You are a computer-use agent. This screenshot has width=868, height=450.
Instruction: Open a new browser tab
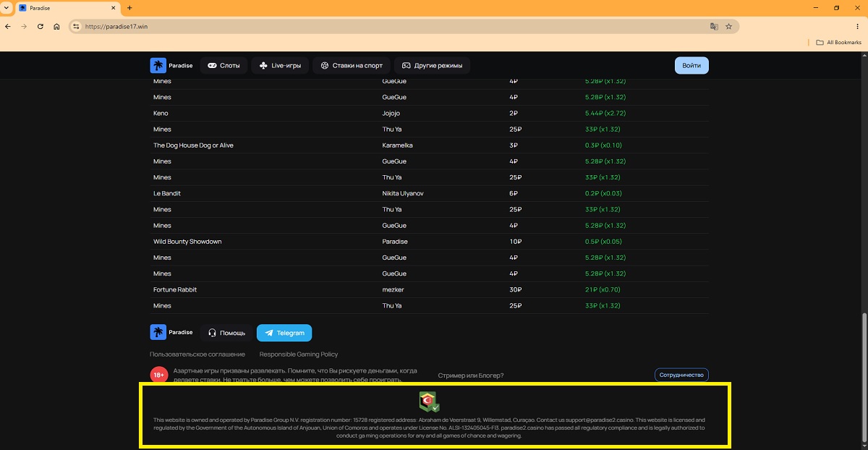point(129,8)
